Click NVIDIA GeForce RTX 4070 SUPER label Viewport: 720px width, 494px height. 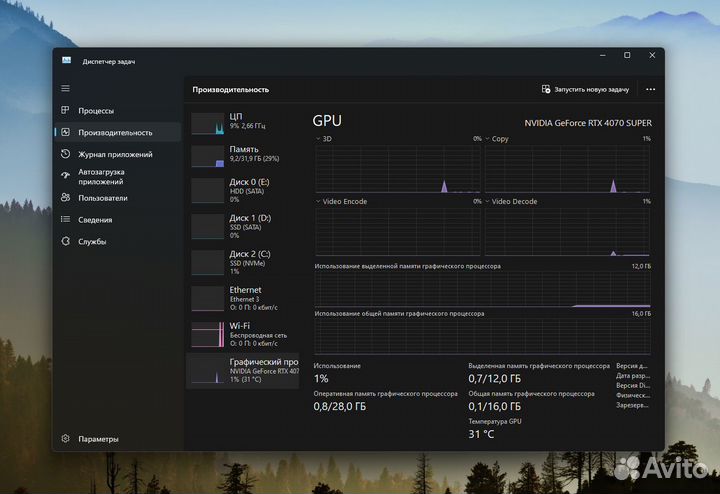(x=588, y=123)
